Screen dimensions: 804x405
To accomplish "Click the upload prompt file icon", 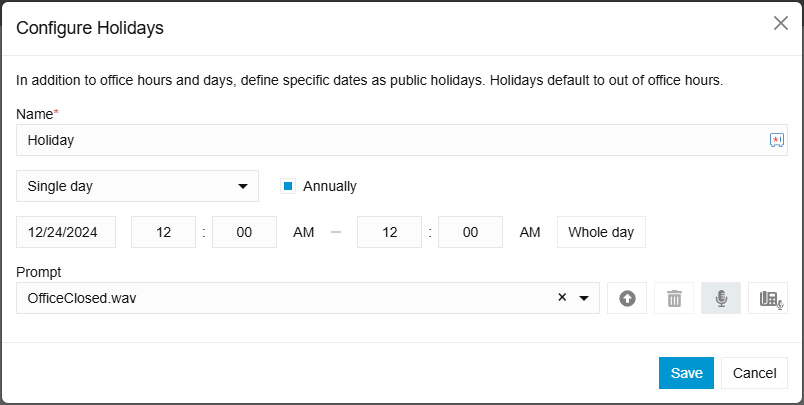I will tap(627, 298).
